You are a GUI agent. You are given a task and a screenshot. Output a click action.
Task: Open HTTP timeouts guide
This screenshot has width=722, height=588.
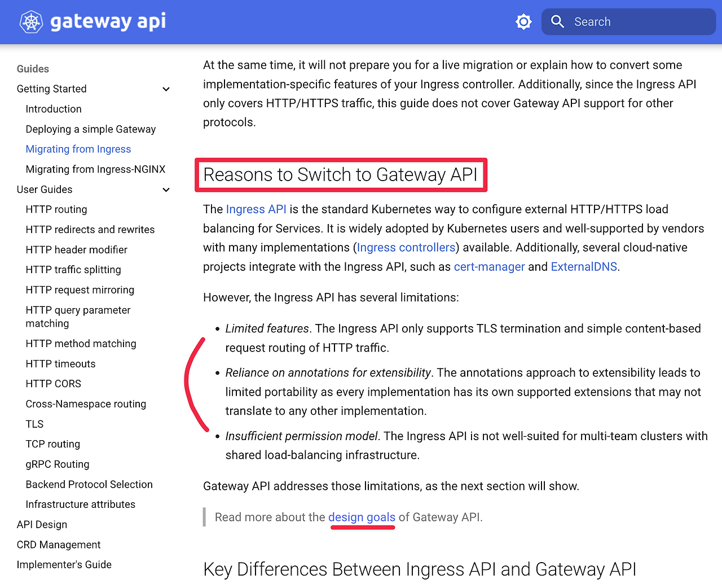point(61,364)
